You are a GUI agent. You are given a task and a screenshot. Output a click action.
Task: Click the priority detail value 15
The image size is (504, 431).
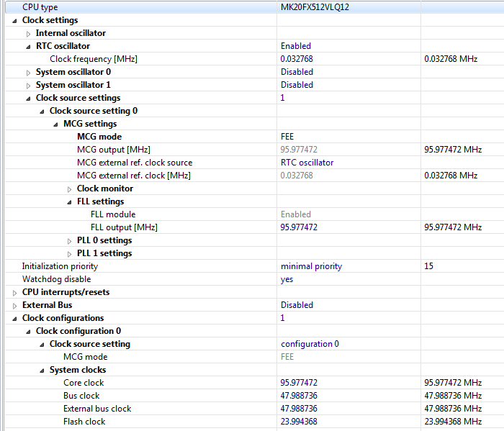(x=428, y=266)
